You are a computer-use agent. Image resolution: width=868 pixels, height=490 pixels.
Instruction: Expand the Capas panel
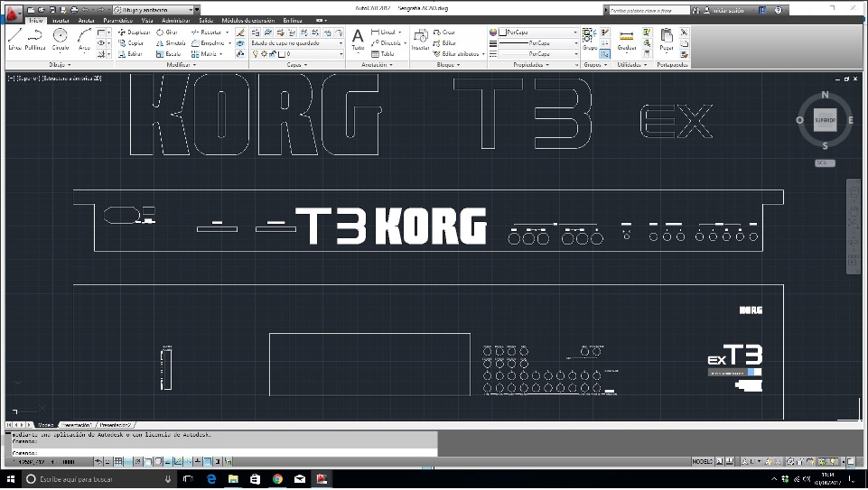coord(297,65)
